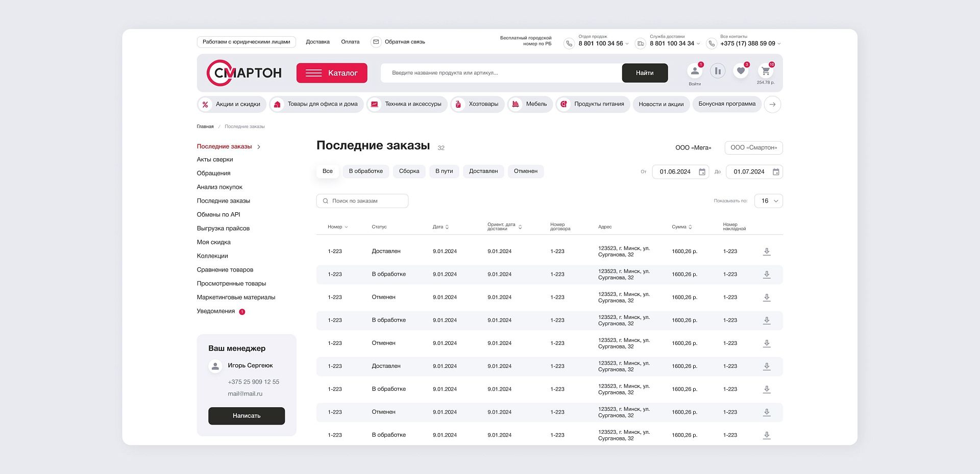Open product comparison bar-chart icon

pyautogui.click(x=717, y=71)
